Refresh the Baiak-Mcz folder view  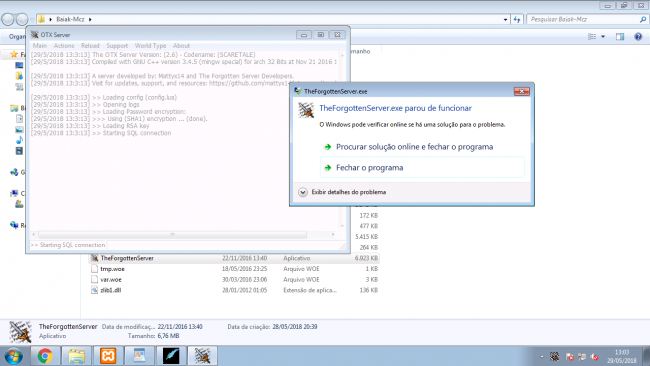pos(517,19)
